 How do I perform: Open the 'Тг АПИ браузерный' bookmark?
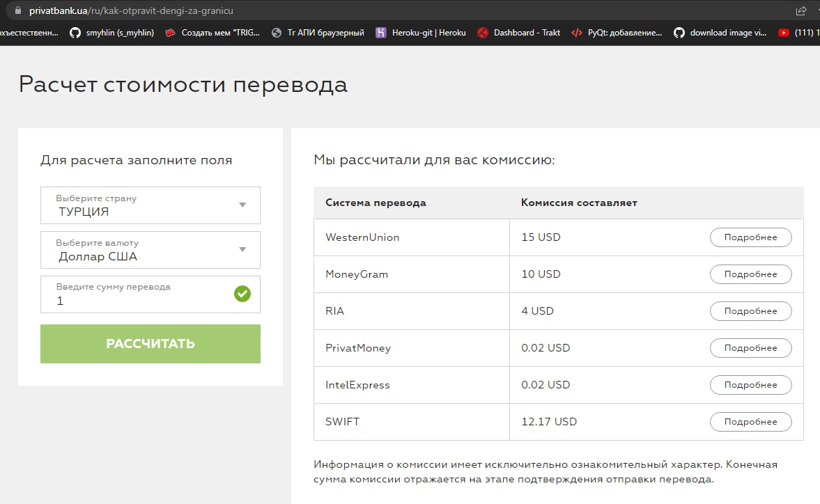318,32
